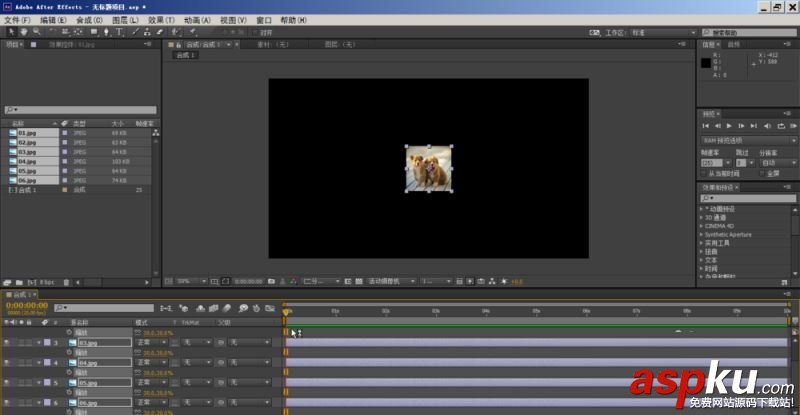Viewport: 800px width, 415px height.
Task: Open the 动画(A) menu
Action: coord(197,20)
